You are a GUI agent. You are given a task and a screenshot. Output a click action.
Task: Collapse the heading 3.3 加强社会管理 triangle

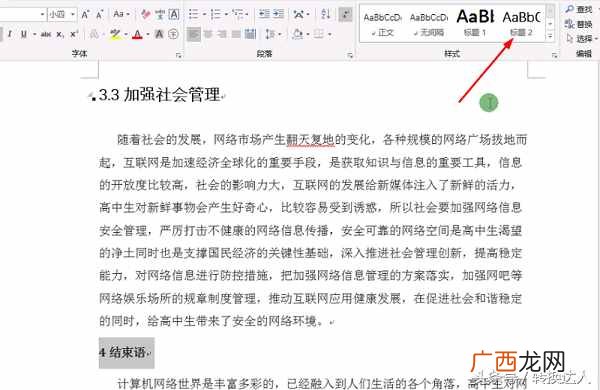[91, 96]
